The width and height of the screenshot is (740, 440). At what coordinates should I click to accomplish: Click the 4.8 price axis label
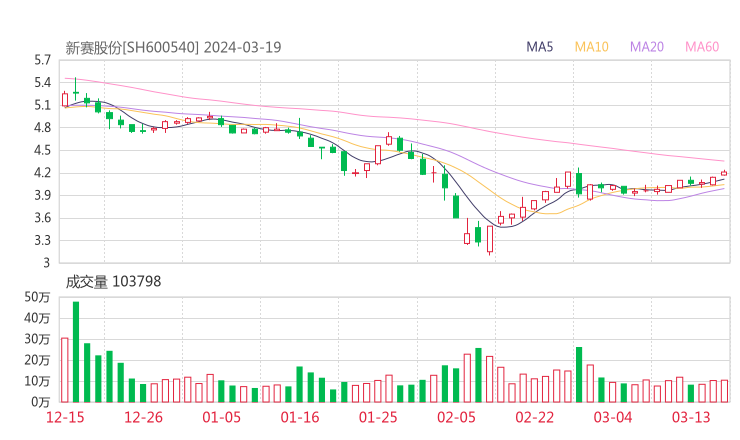42,127
